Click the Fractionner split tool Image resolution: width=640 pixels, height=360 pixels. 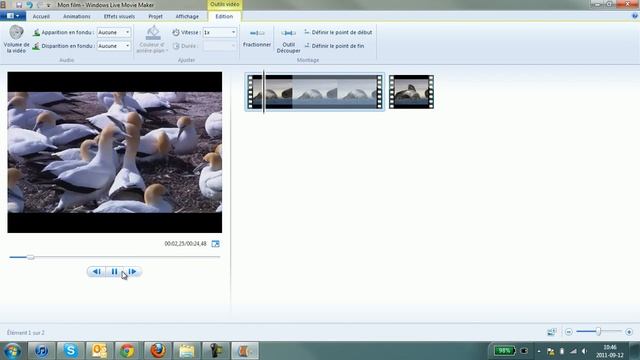click(257, 38)
